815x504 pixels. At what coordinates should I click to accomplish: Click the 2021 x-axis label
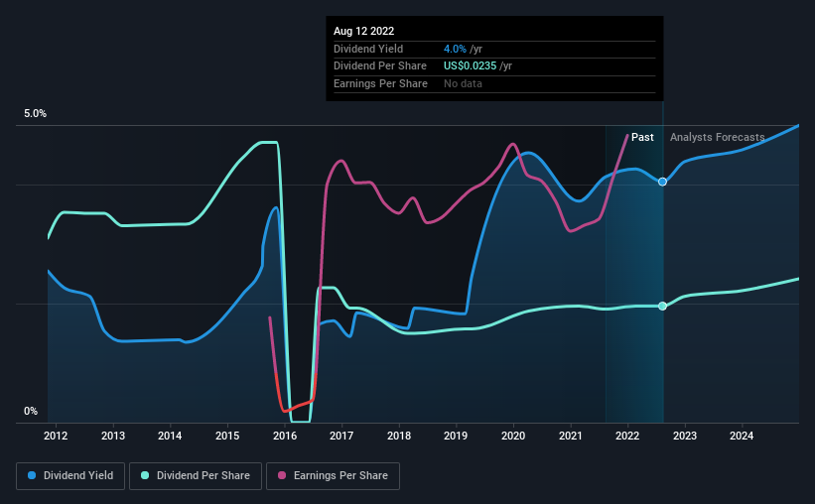tap(571, 436)
